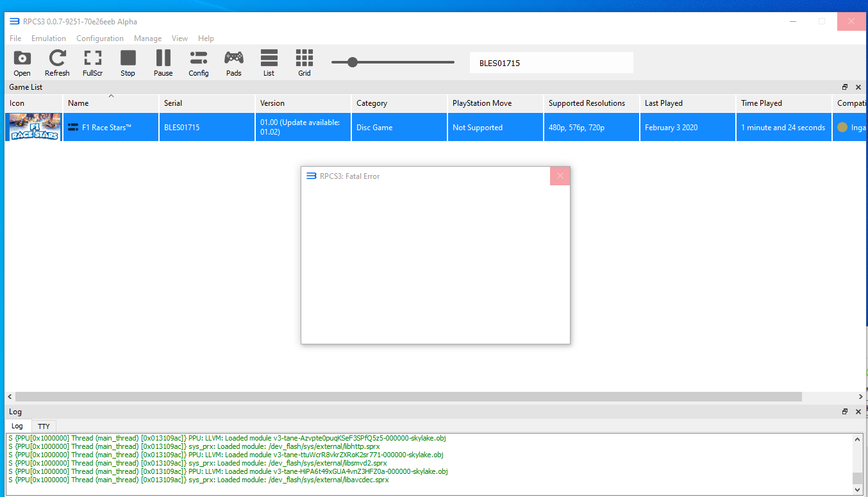Click the game list horizontal scrollbar
This screenshot has width=868, height=497.
click(408, 397)
